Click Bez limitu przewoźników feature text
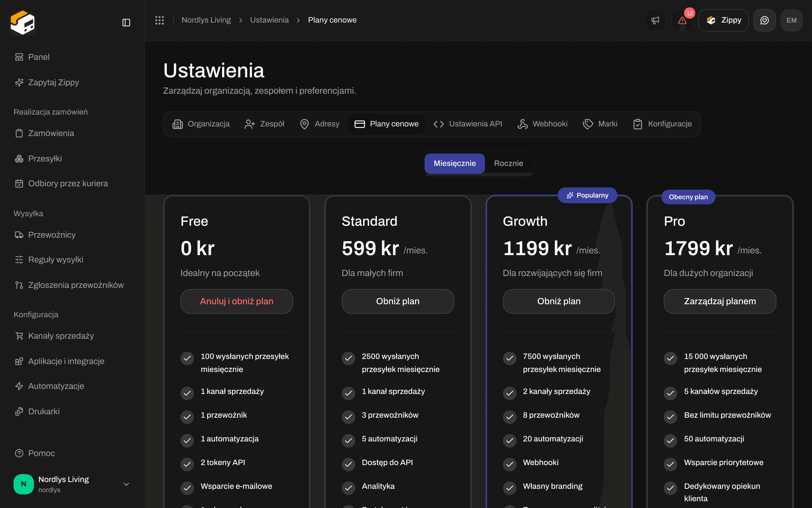 [727, 415]
